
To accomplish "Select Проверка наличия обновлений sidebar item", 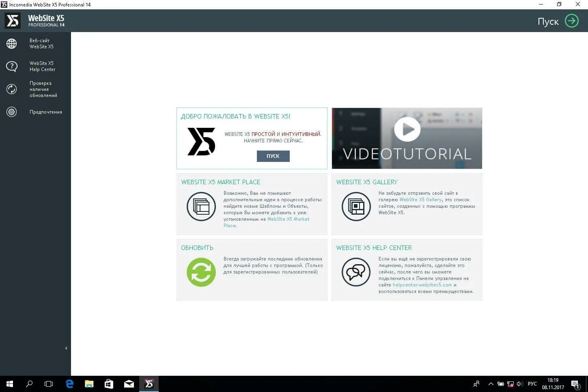I will (35, 89).
